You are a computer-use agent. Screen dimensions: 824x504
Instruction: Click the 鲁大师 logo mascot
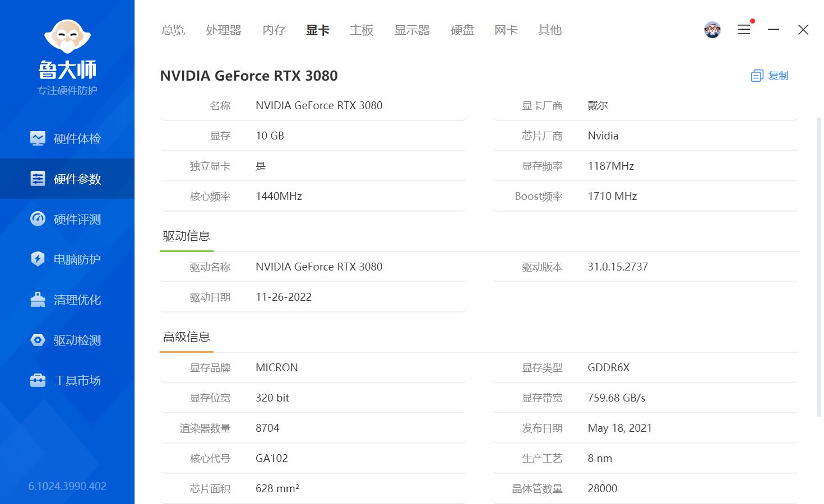[67, 36]
